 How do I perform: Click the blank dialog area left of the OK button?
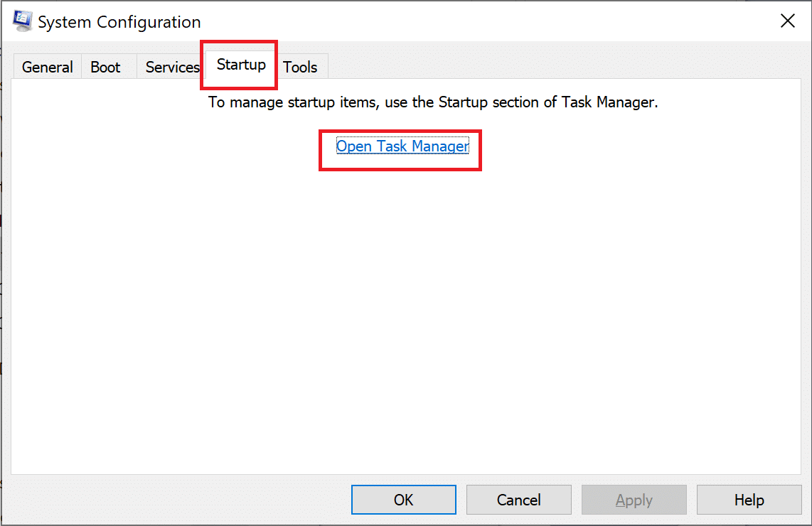point(178,500)
